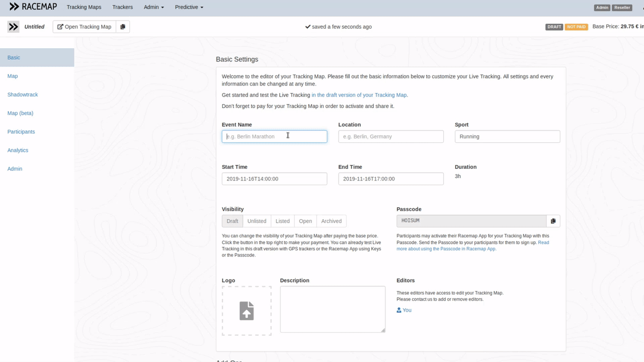Copy tracking map link with clipboard icon
This screenshot has height=362, width=644.
[123, 27]
